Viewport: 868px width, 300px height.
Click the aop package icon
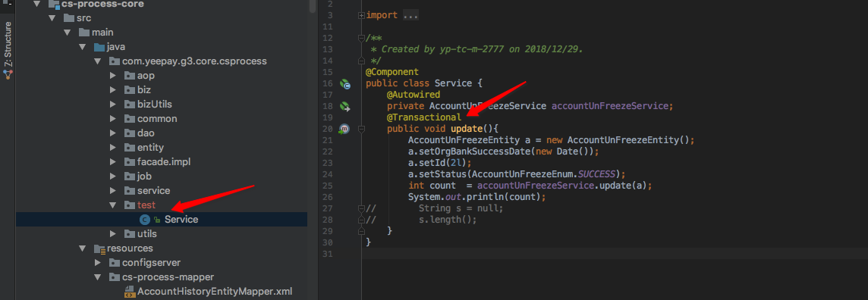(129, 76)
